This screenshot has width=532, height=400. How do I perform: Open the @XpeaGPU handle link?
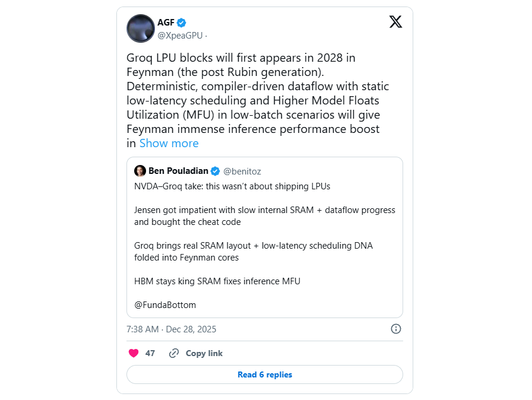[x=180, y=36]
